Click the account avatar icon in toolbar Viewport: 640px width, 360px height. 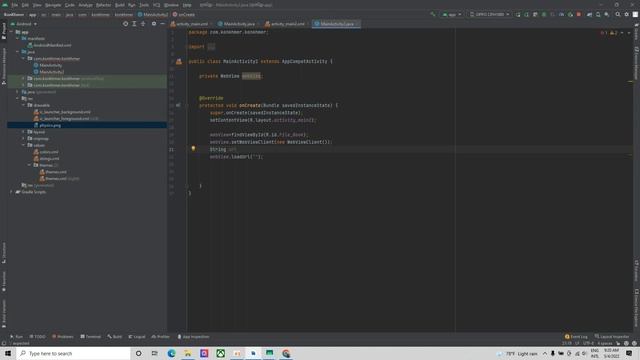point(635,14)
